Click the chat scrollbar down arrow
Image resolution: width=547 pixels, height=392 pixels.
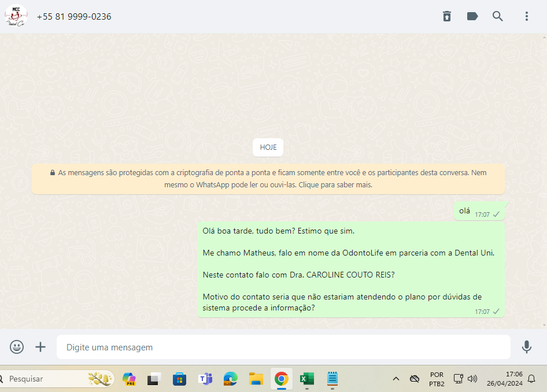[544, 326]
